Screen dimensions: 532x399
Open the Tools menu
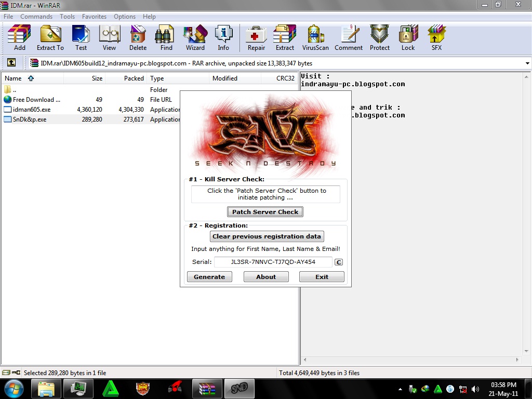(67, 16)
